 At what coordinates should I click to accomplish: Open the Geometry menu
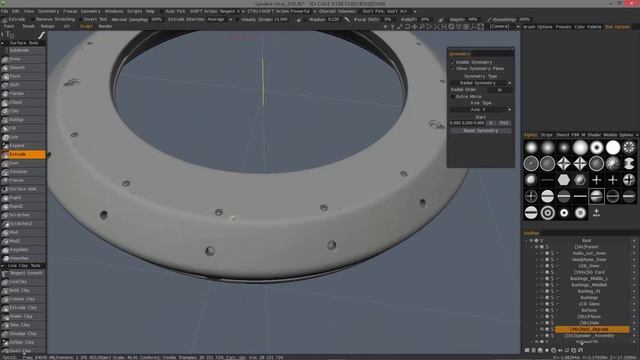91,11
